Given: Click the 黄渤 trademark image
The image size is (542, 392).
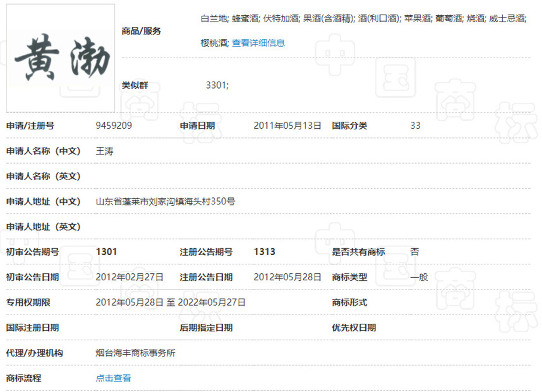Looking at the screenshot, I should [x=61, y=58].
